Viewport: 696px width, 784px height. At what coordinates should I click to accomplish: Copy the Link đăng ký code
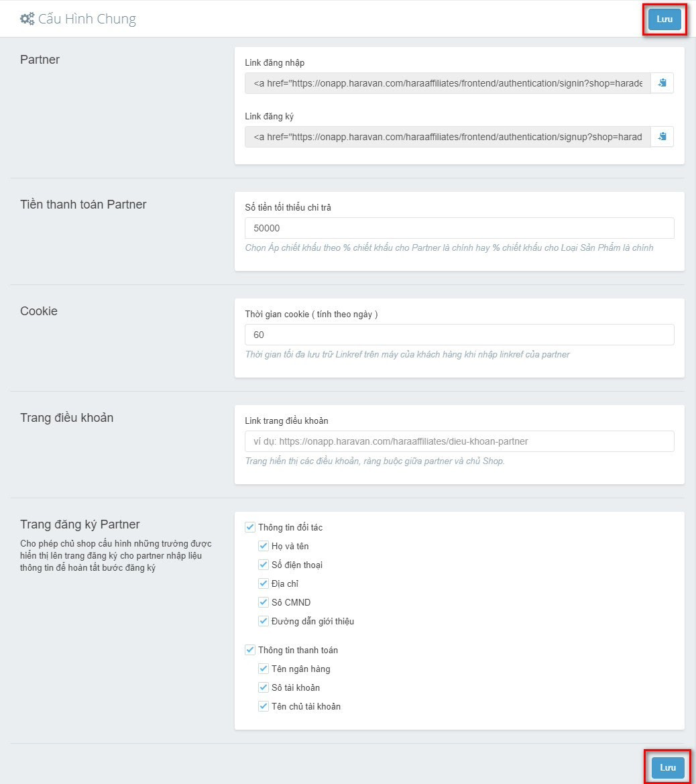662,137
